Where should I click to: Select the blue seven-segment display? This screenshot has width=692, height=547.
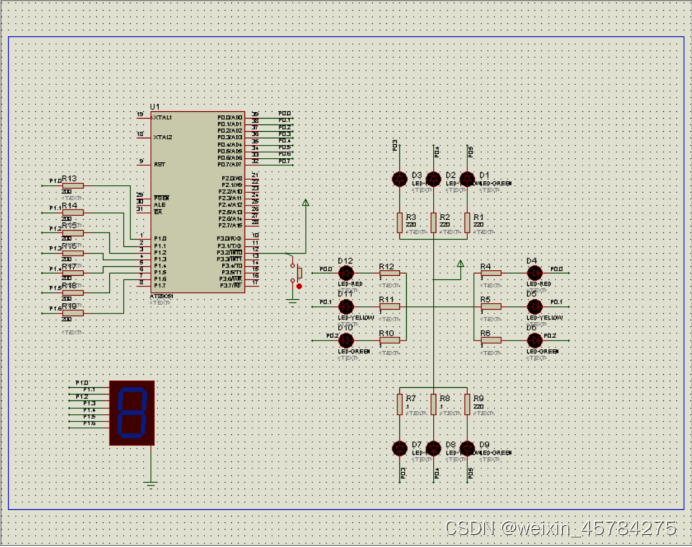tap(132, 413)
